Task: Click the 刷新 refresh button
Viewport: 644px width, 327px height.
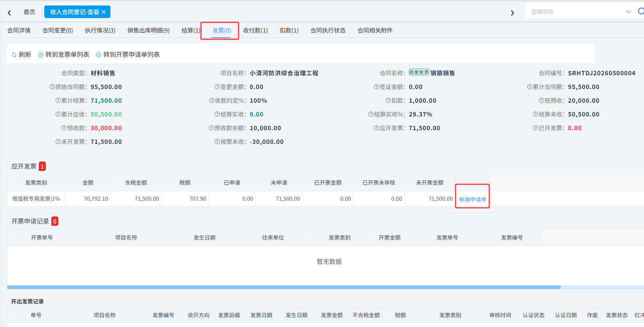Action: 22,54
